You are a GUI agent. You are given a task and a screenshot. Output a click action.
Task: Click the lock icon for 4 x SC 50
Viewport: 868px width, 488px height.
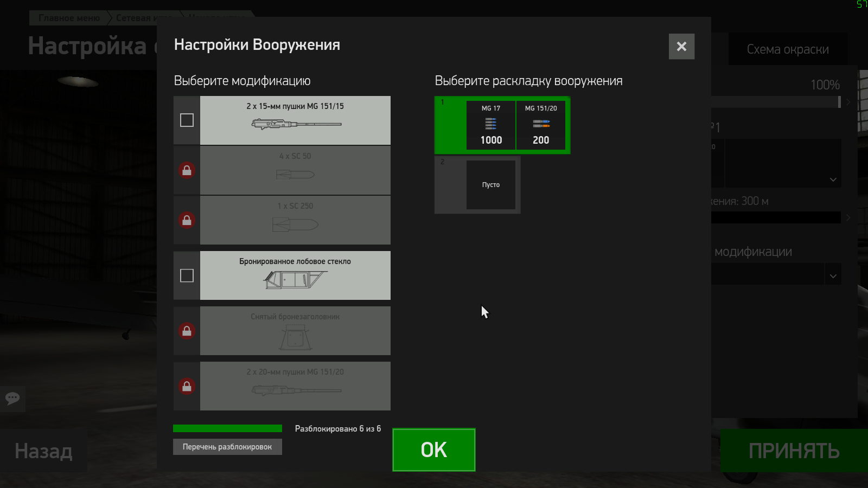click(187, 170)
